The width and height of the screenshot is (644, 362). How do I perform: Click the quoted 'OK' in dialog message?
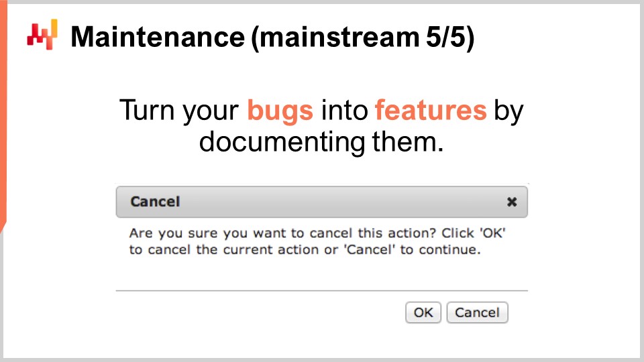pyautogui.click(x=492, y=233)
